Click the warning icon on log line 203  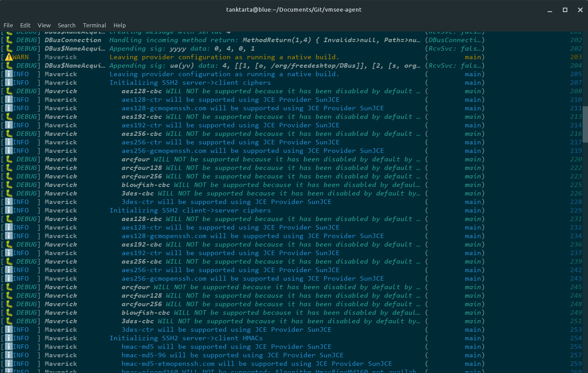[x=9, y=57]
